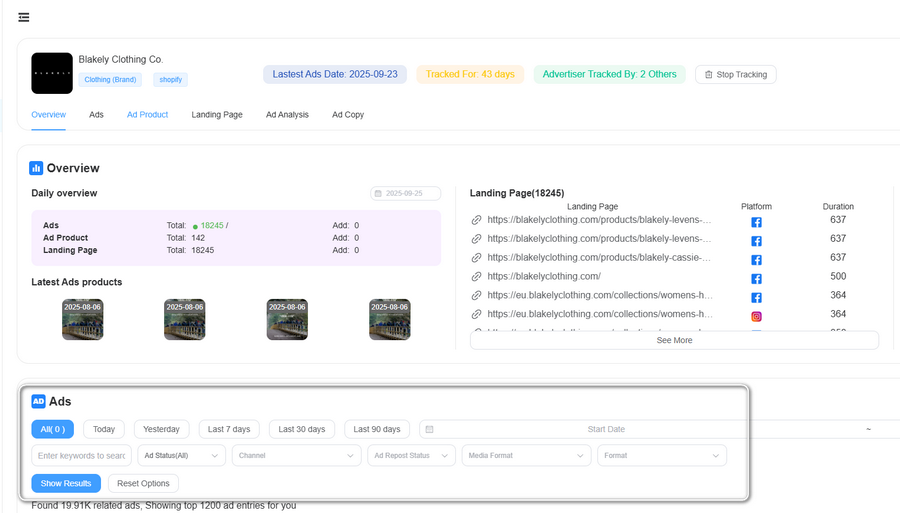Open the fourth latest ads product thumbnail
Viewport: 900px width, 513px height.
pos(390,320)
